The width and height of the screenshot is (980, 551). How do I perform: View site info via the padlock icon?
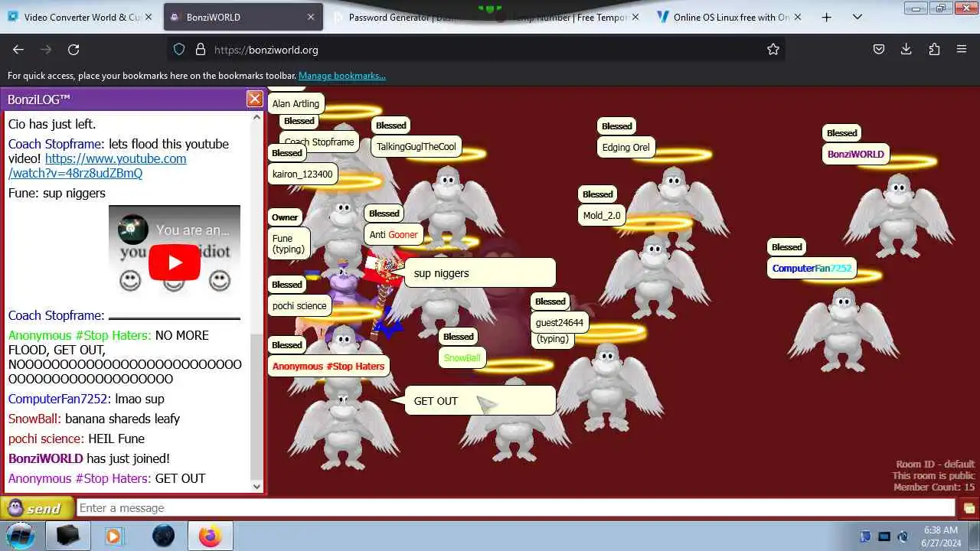pos(201,49)
